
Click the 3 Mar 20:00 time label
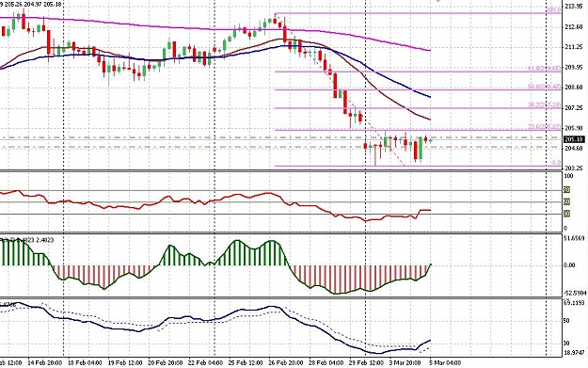click(405, 363)
